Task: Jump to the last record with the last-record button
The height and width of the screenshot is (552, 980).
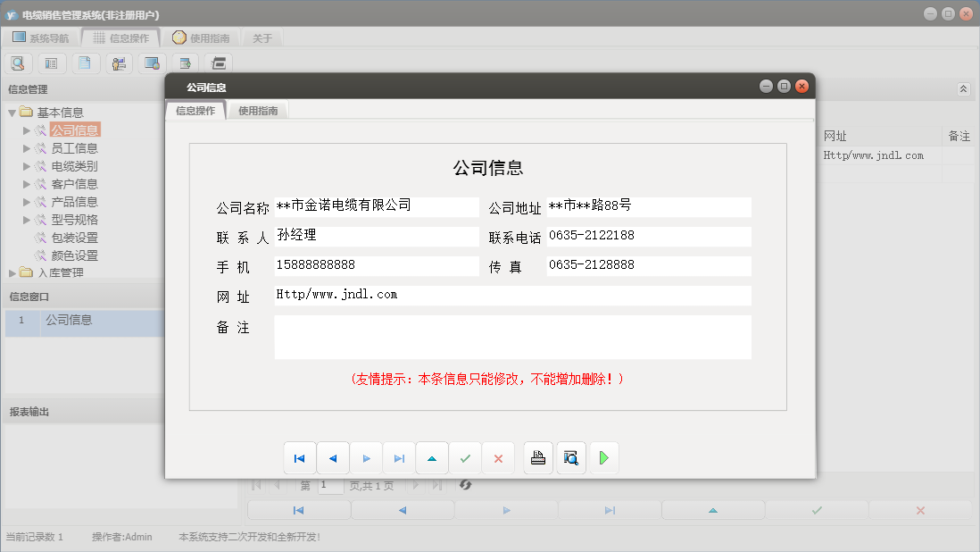Action: coord(398,457)
